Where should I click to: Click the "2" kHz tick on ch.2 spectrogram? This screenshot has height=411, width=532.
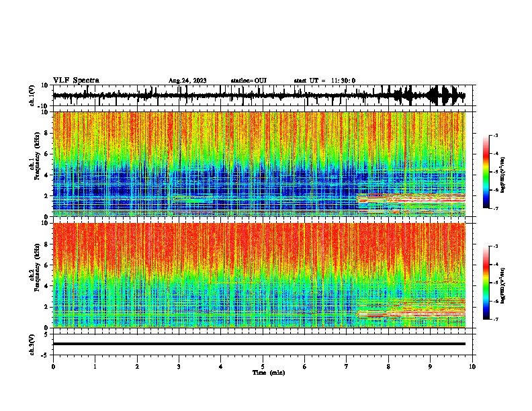pos(46,307)
